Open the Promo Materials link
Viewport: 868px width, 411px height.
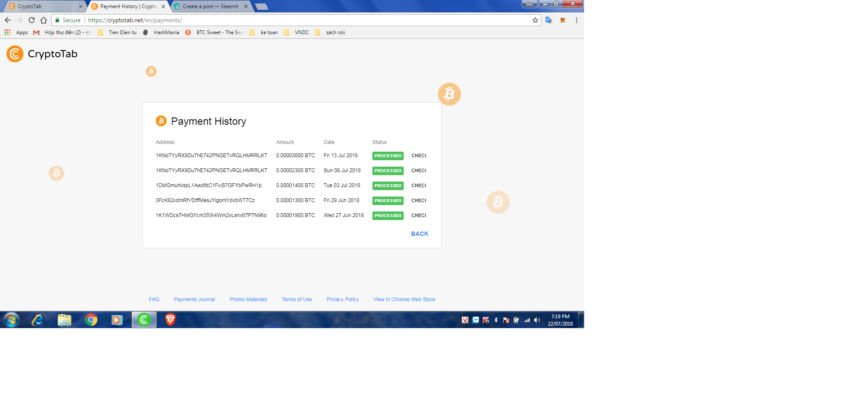(248, 299)
